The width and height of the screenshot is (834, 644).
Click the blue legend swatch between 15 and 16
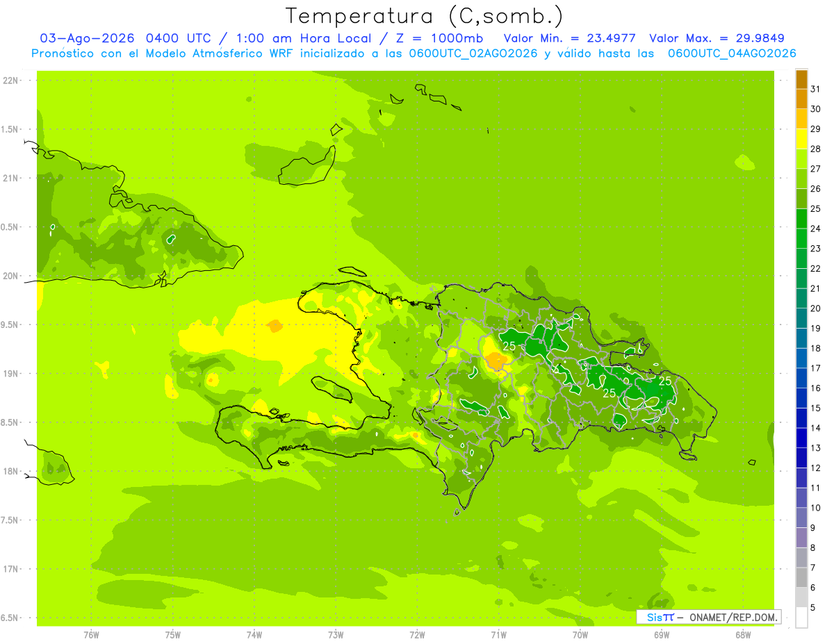(x=801, y=398)
